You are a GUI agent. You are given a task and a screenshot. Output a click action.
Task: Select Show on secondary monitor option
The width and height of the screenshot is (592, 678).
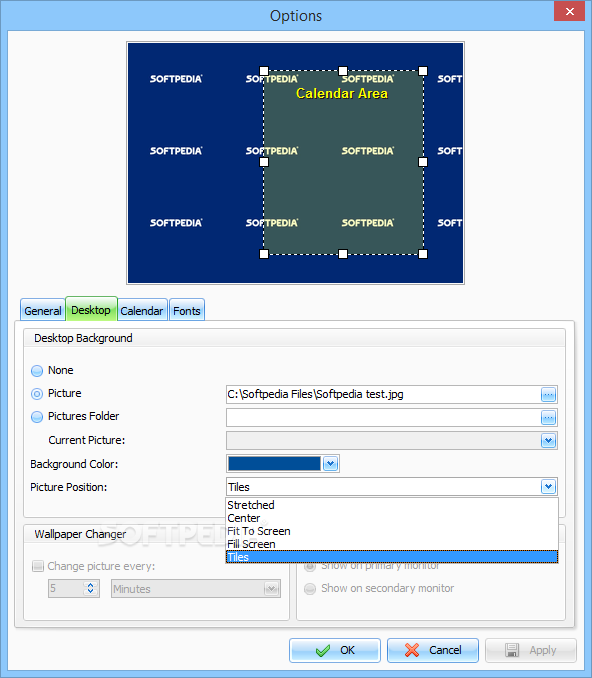[x=310, y=588]
